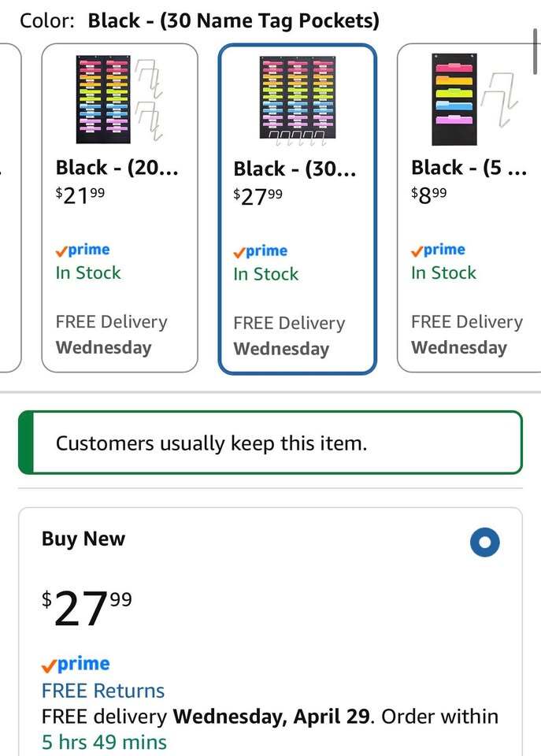Click the Prime badge on the $8.99 card
Screen dimensions: 541x756
439,250
